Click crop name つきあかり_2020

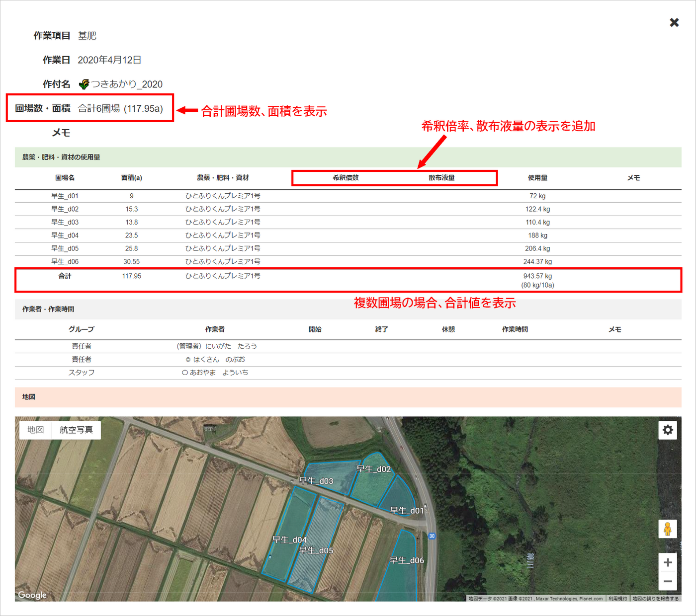(127, 84)
